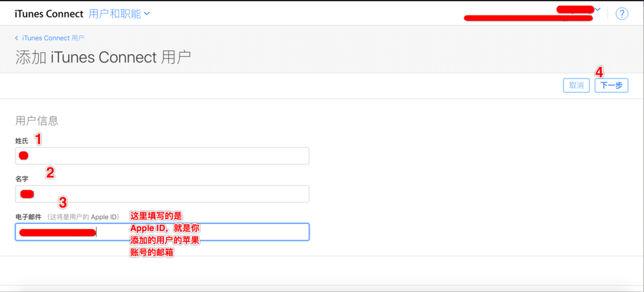Click the back arrow beside iTunes Connect 用户
644x292 pixels.
(17, 39)
